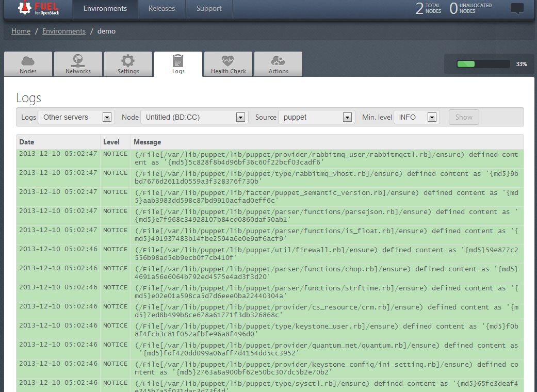Open the notifications speech bubble icon
The height and width of the screenshot is (392, 537).
[517, 9]
